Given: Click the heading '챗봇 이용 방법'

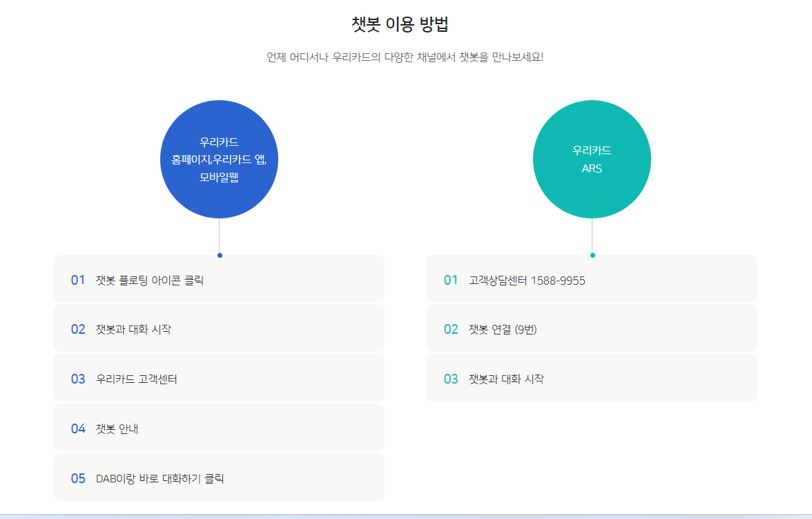Looking at the screenshot, I should tap(400, 24).
